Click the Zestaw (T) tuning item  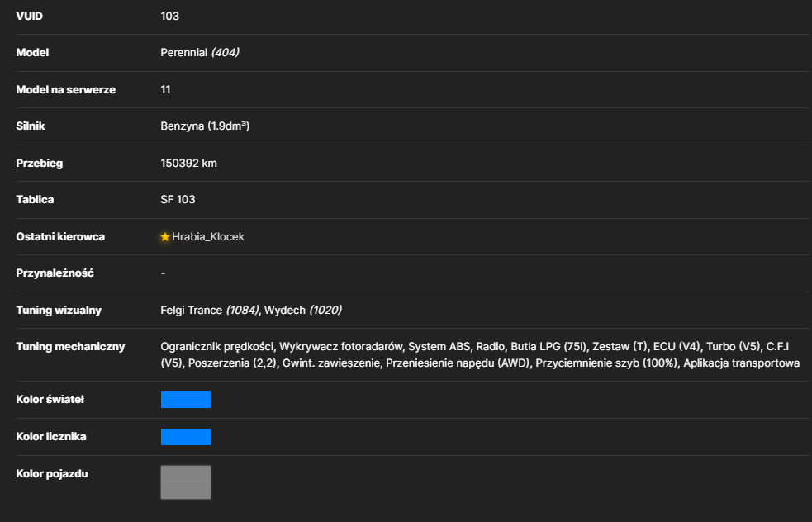click(x=620, y=346)
